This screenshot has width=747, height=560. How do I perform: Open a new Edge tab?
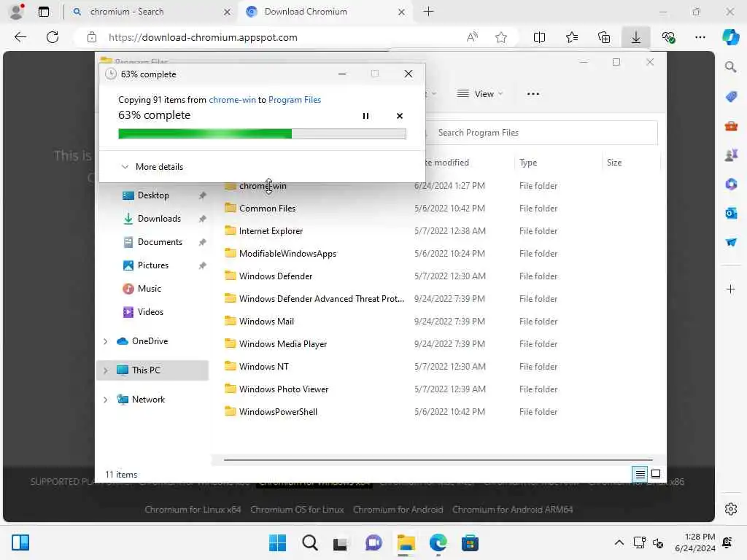tap(428, 12)
